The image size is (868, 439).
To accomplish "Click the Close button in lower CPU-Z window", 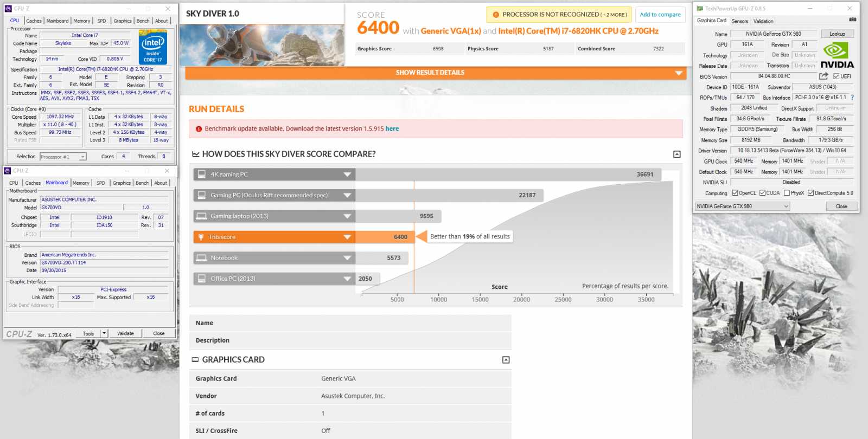I will (x=159, y=334).
